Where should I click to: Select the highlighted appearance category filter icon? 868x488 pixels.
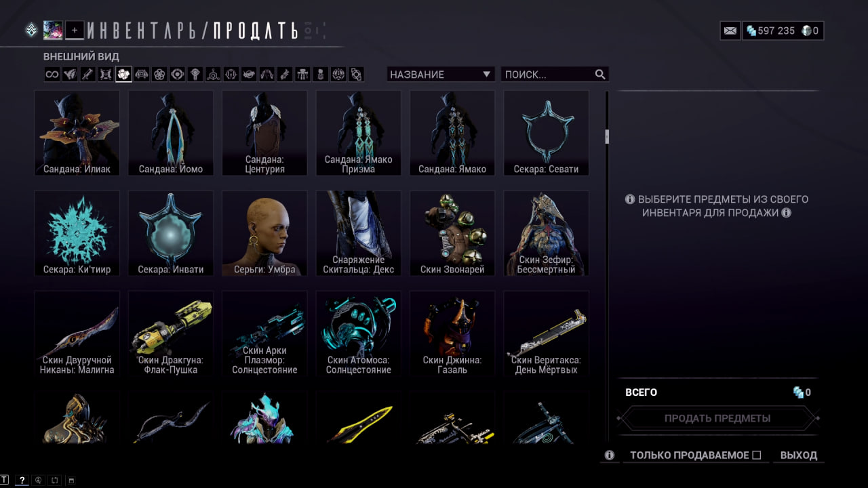tap(123, 75)
